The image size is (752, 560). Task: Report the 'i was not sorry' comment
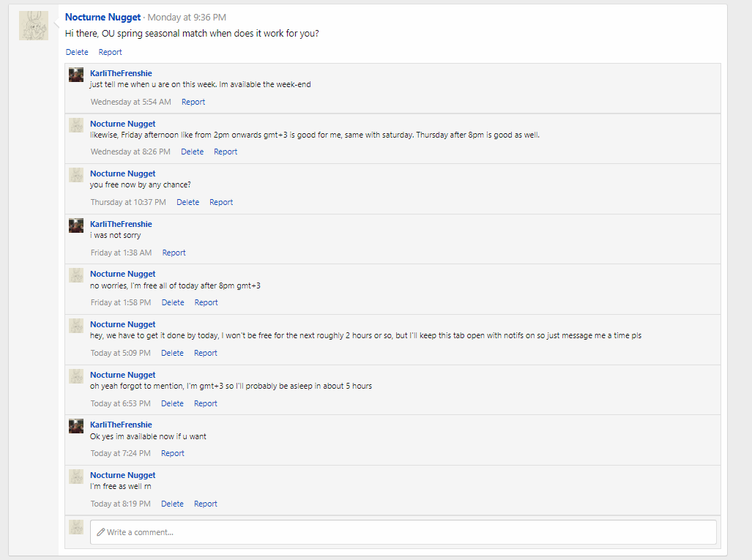174,253
